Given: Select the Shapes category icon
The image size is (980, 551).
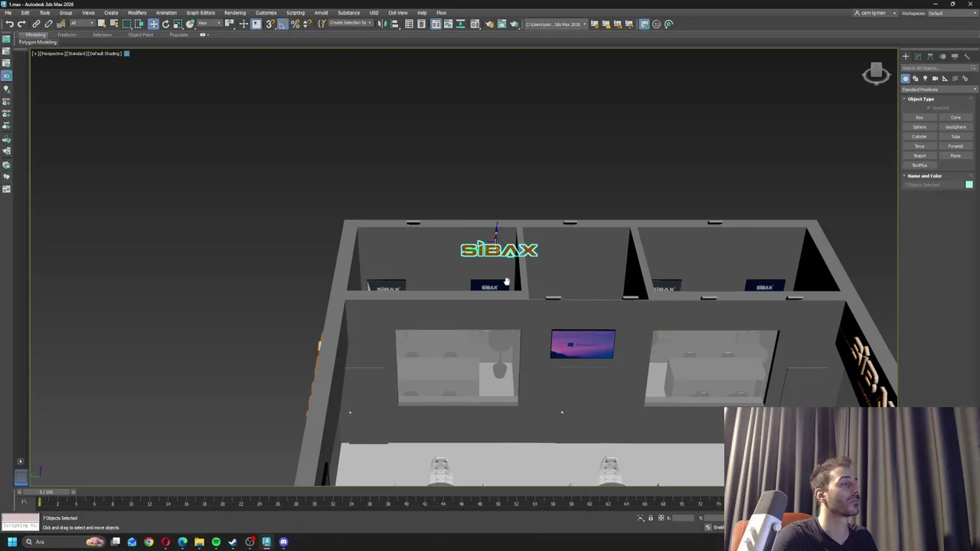Looking at the screenshot, I should [x=915, y=78].
